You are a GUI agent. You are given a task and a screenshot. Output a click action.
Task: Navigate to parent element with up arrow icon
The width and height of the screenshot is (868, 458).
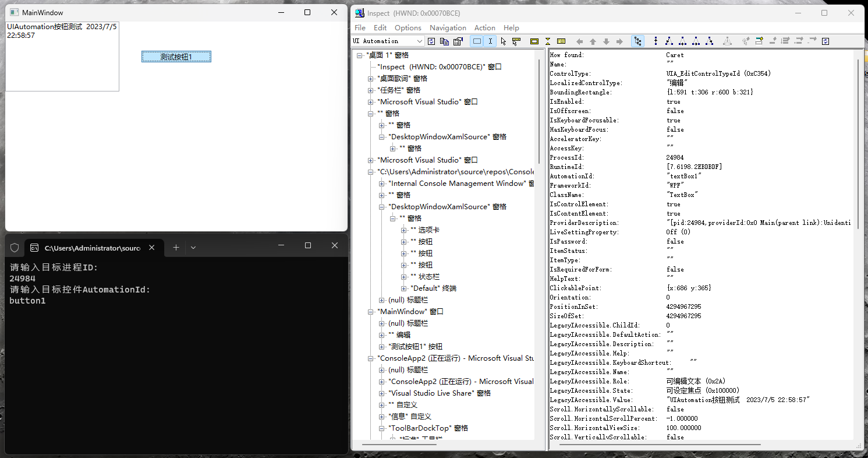[x=593, y=41]
